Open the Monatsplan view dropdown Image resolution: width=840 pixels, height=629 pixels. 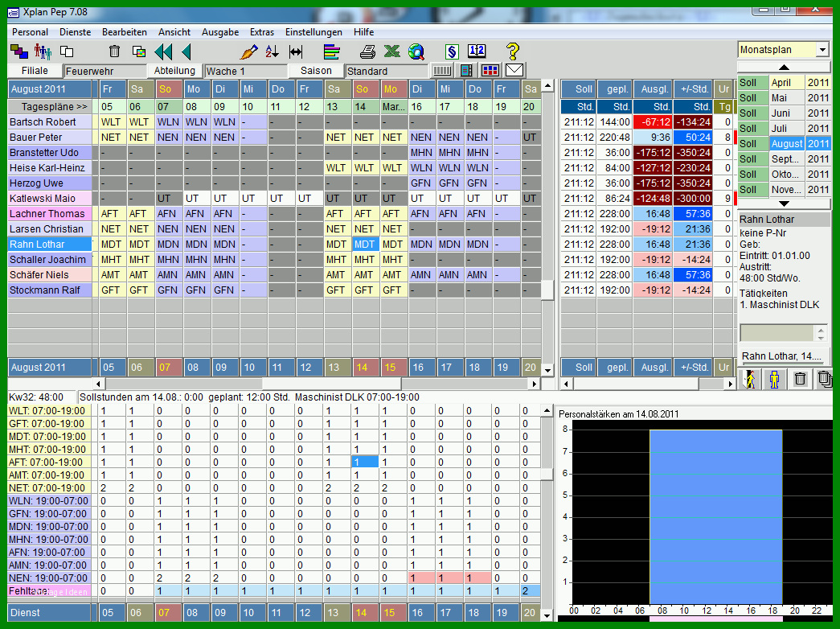coord(823,50)
